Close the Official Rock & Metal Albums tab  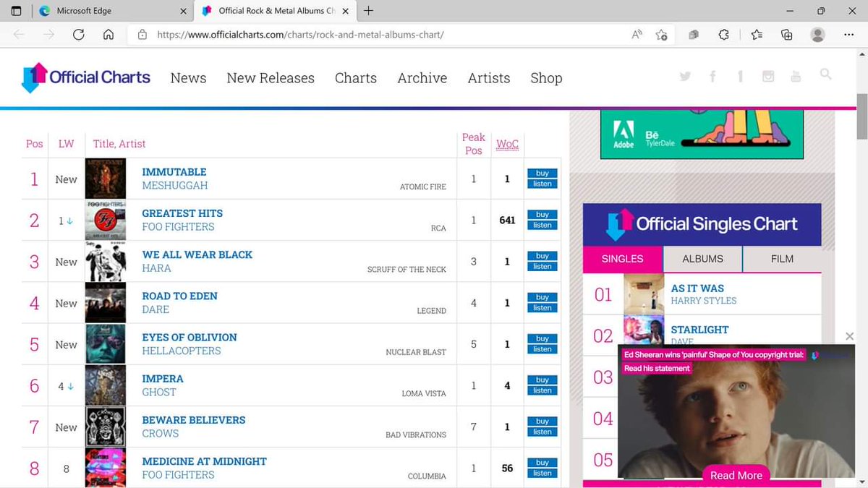click(344, 11)
